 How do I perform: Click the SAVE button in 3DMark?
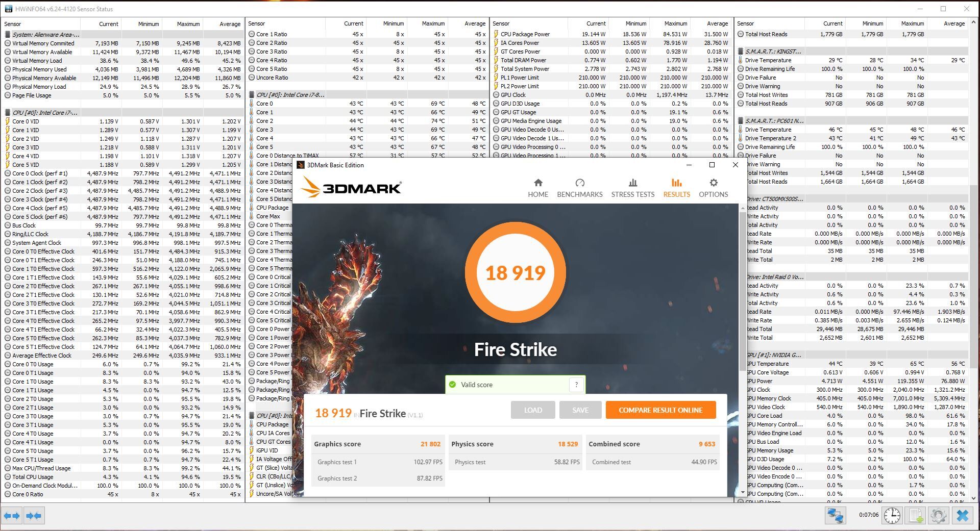580,410
